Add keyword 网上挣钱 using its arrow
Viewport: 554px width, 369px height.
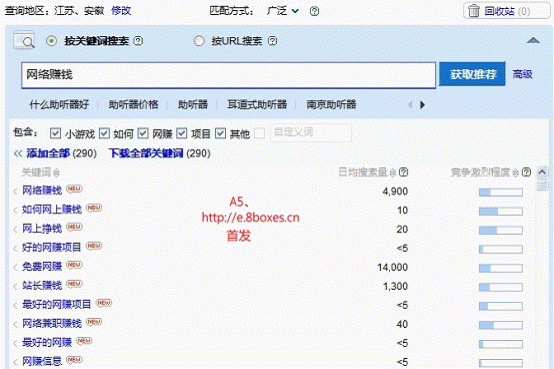pos(15,230)
